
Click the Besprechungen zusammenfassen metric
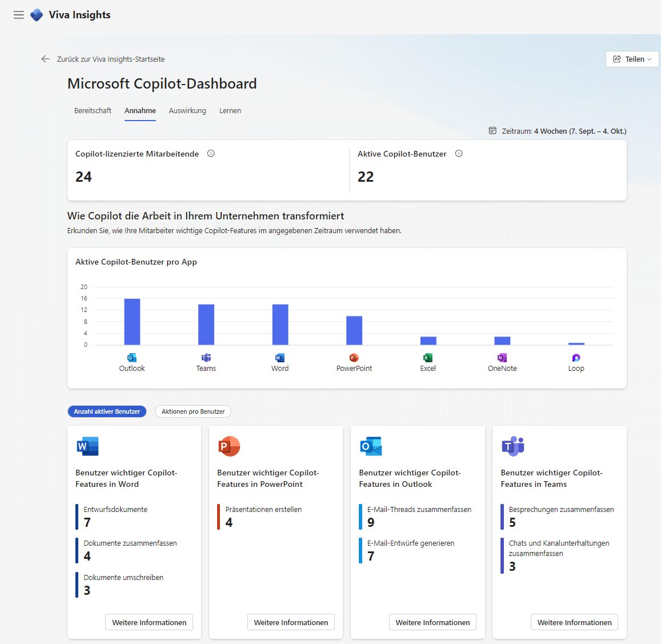(x=557, y=517)
